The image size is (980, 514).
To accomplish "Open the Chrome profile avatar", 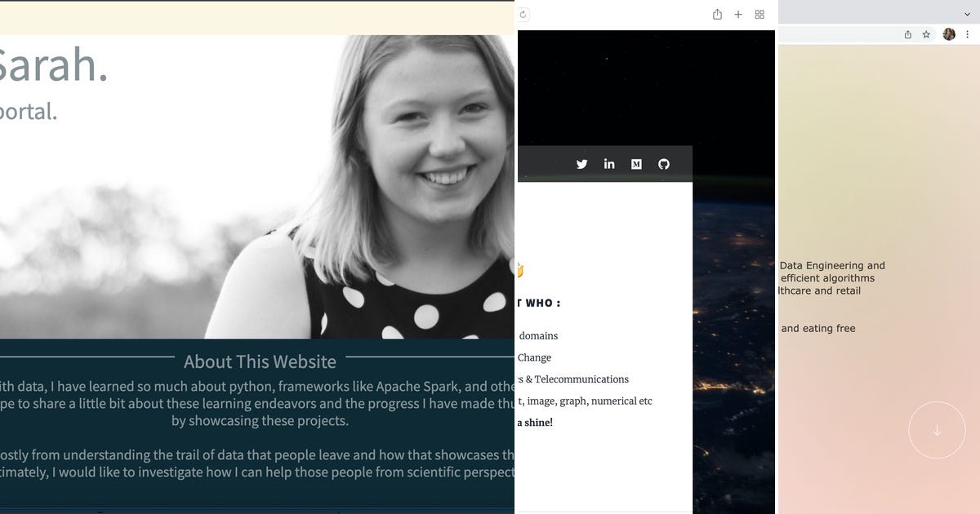I will 948,34.
